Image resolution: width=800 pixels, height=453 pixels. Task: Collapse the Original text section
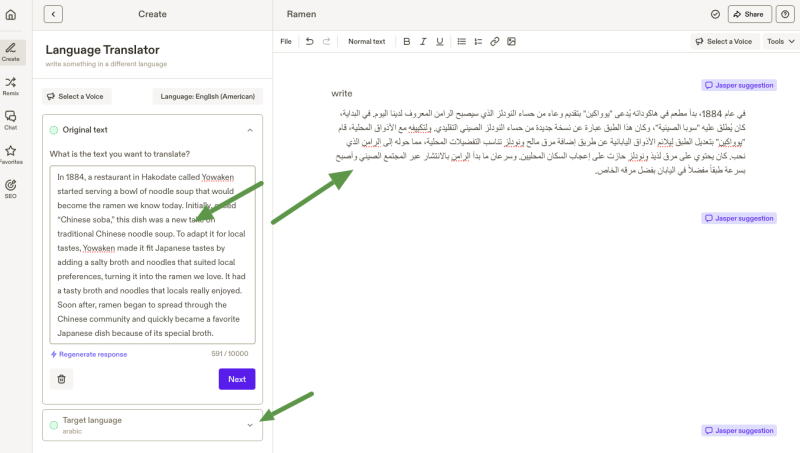click(x=250, y=130)
